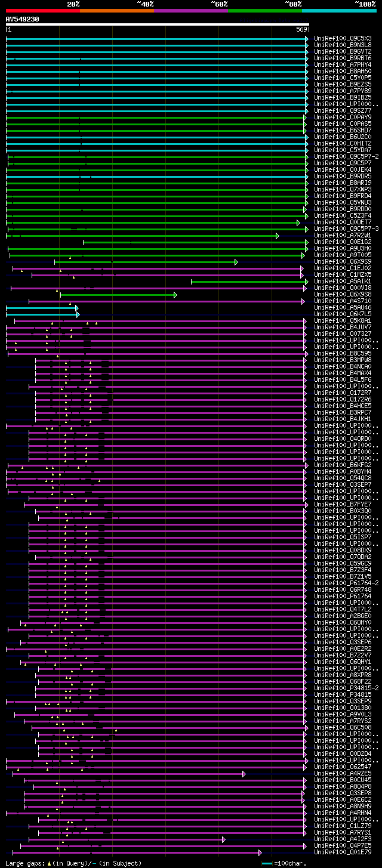
Task: Select the UniRef100_P34815-2 label
Action: pos(346,688)
